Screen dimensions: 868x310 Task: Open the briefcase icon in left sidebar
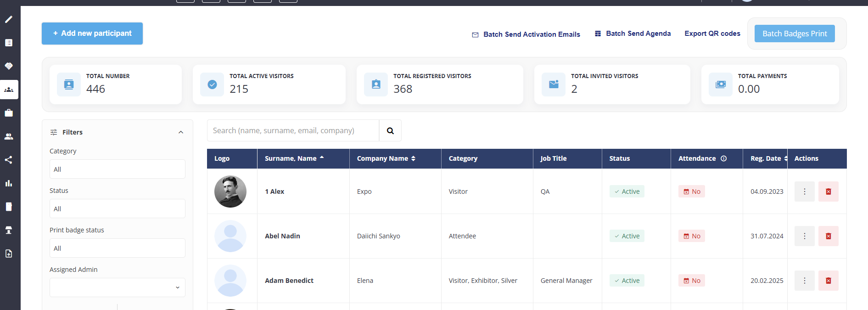click(9, 113)
